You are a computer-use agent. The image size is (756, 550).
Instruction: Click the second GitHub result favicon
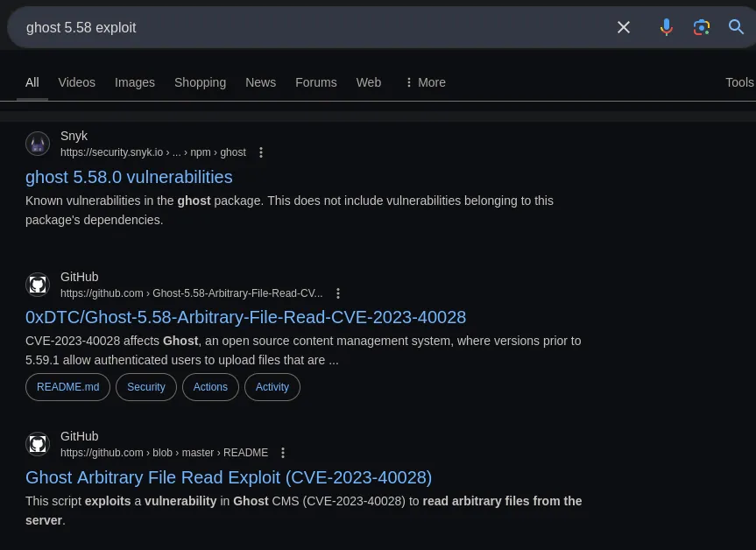(38, 444)
